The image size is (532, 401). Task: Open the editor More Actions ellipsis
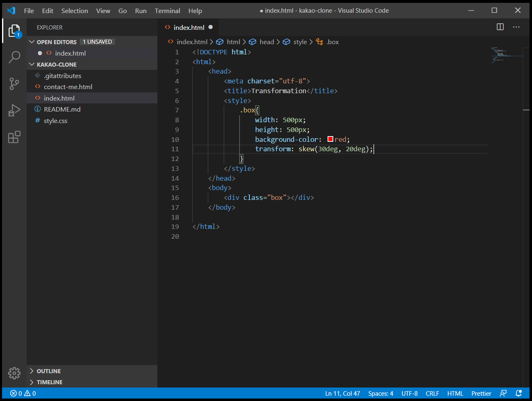(516, 27)
